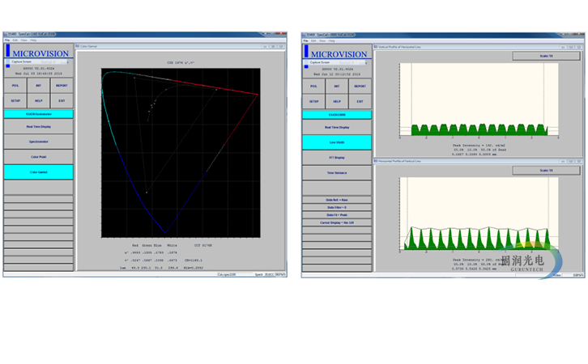Click Peak Intensity text under vertical profile

[479, 146]
